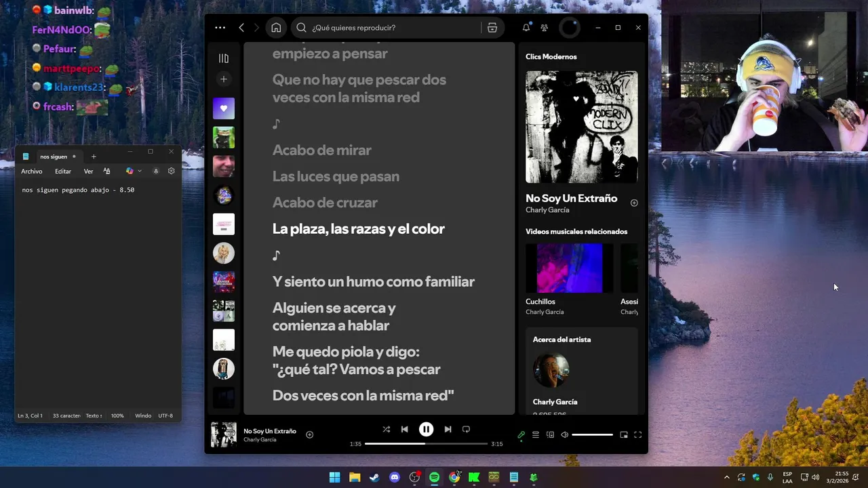Adjust the Spotify volume slider

coord(592,435)
